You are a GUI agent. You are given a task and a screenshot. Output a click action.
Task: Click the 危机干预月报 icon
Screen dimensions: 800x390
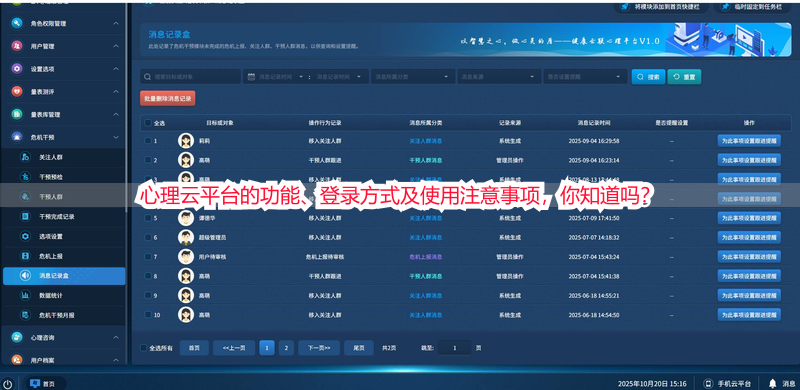tap(25, 315)
